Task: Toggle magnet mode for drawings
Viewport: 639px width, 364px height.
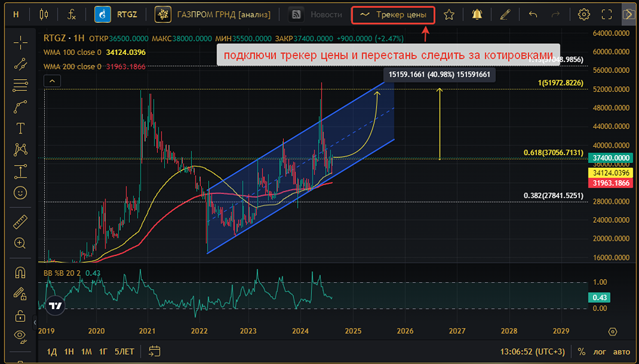Action: pyautogui.click(x=20, y=273)
